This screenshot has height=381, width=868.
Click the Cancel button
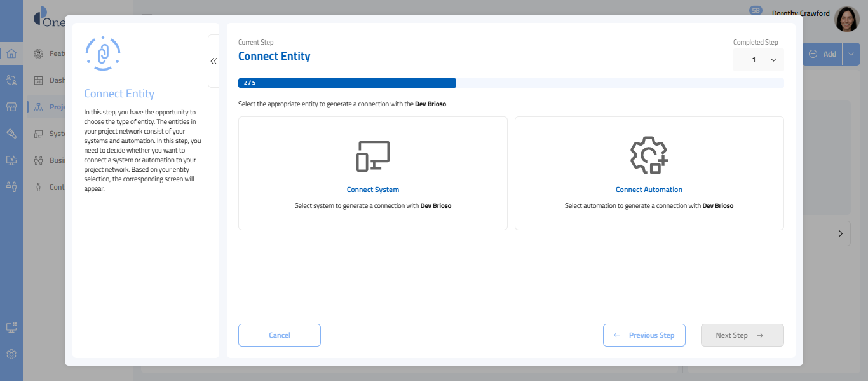[280, 335]
